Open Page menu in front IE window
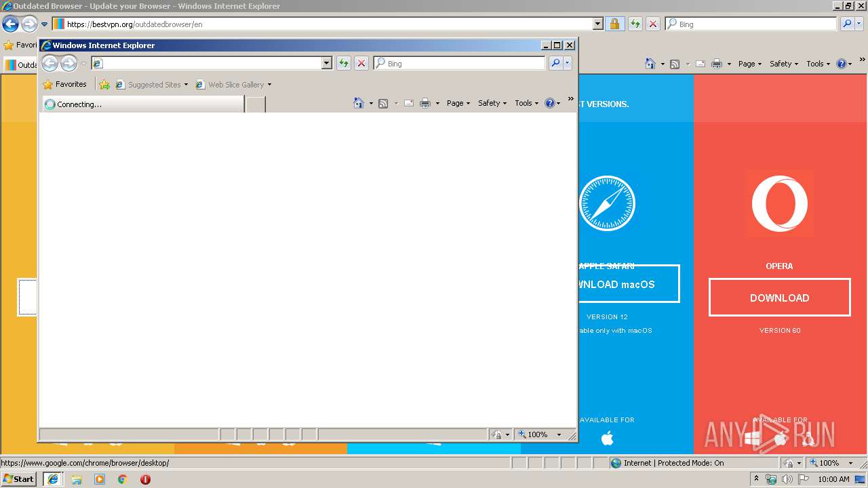 (458, 103)
